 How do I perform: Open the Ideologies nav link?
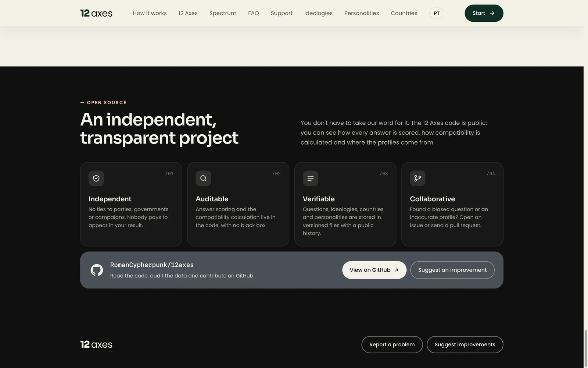coord(318,13)
